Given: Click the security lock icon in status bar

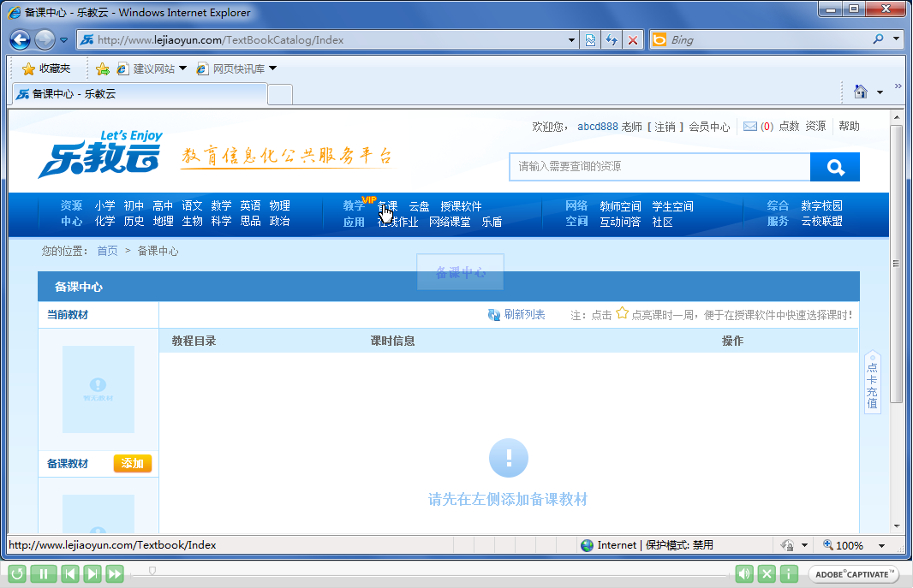Looking at the screenshot, I should [788, 545].
